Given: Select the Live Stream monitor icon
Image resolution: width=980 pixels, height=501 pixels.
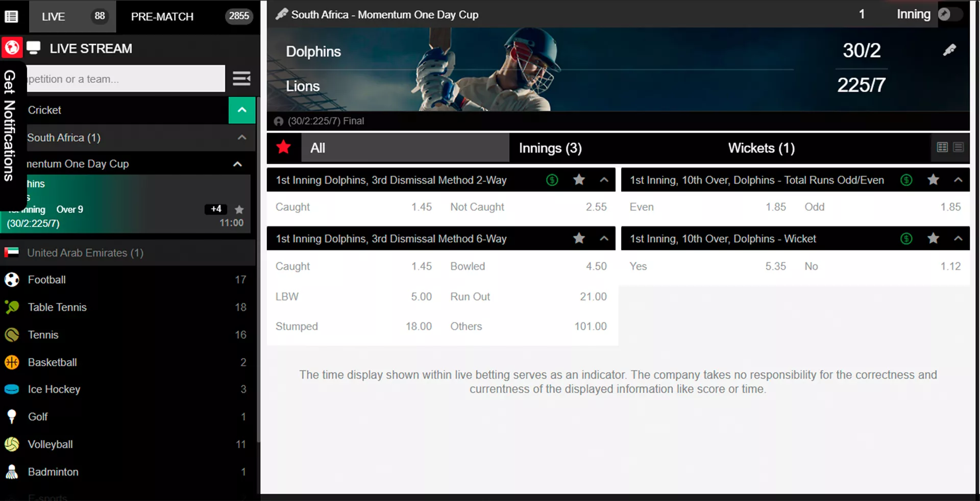Looking at the screenshot, I should coord(33,47).
